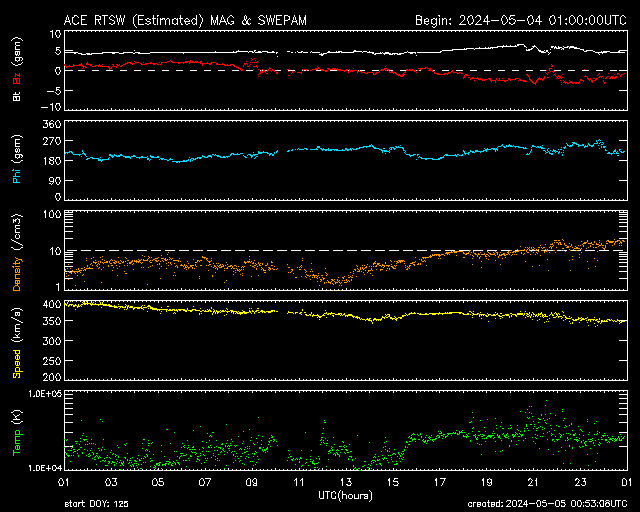Click the start DOY: 125 text
The width and height of the screenshot is (640, 512).
pyautogui.click(x=97, y=505)
